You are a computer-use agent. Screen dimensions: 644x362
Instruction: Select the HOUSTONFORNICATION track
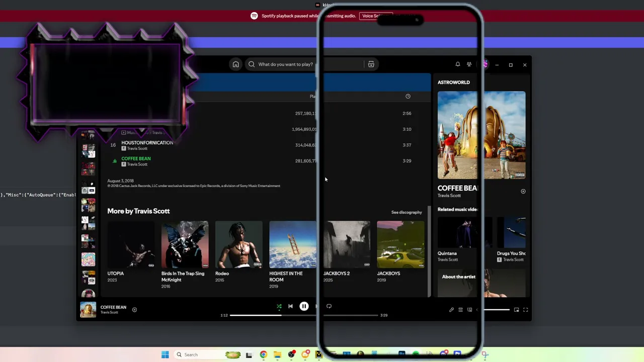point(147,143)
